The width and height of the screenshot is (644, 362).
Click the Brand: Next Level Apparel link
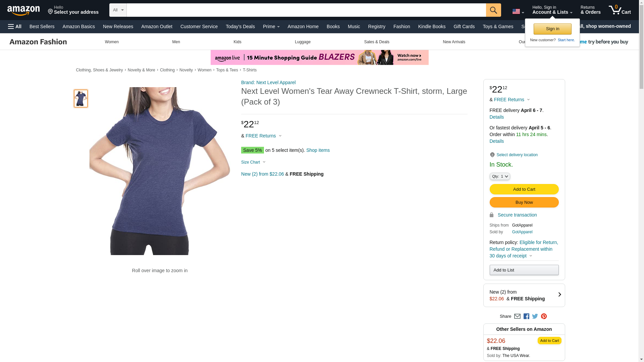pos(268,82)
